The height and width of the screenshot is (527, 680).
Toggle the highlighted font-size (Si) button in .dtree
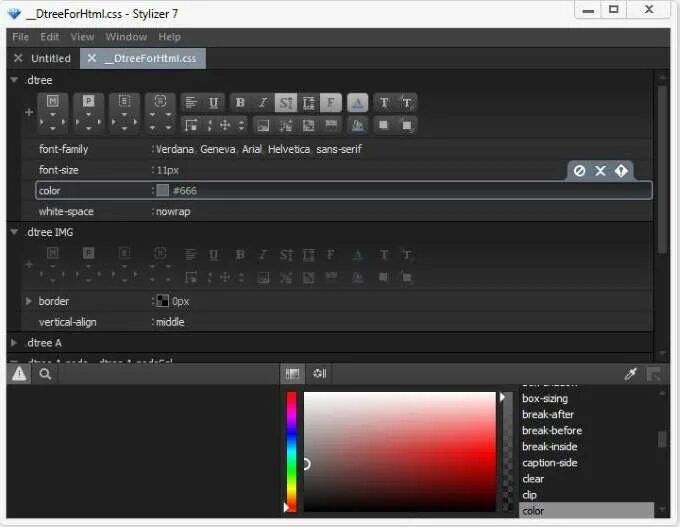(286, 103)
